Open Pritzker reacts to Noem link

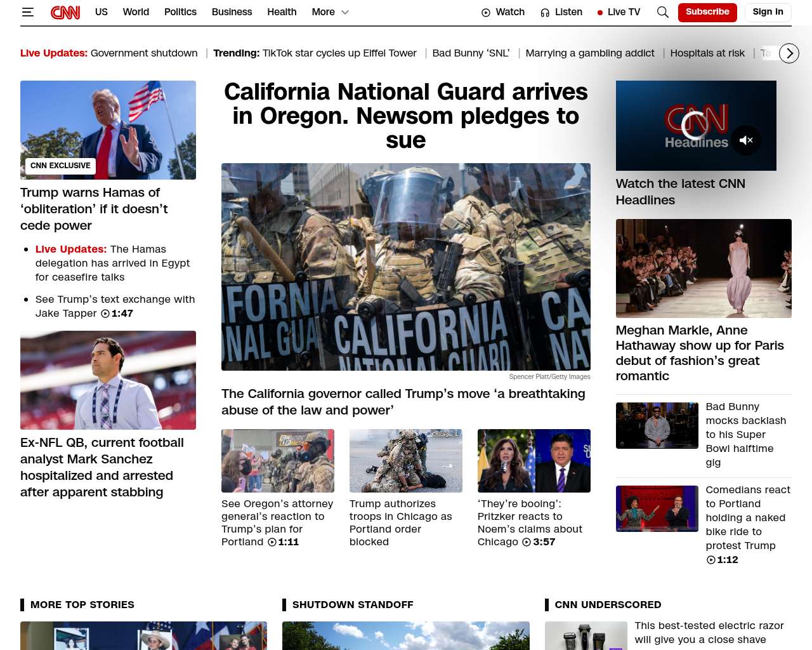(x=530, y=522)
